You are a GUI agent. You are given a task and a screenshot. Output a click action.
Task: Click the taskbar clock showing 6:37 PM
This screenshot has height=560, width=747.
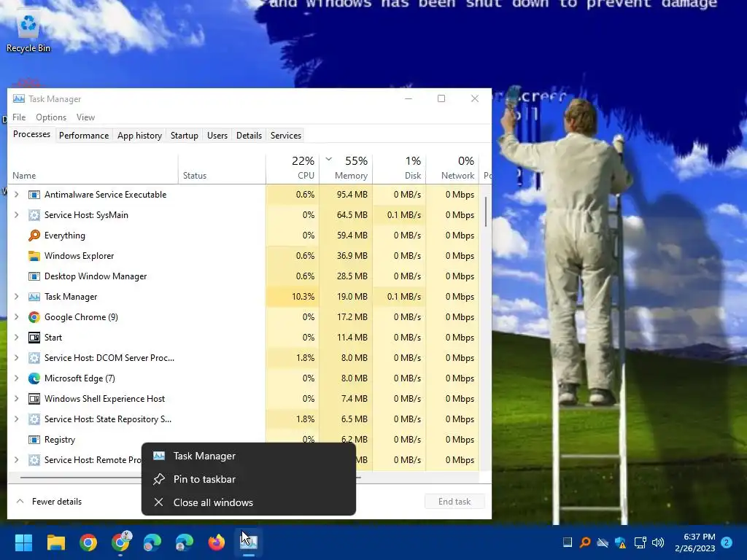[x=695, y=542]
